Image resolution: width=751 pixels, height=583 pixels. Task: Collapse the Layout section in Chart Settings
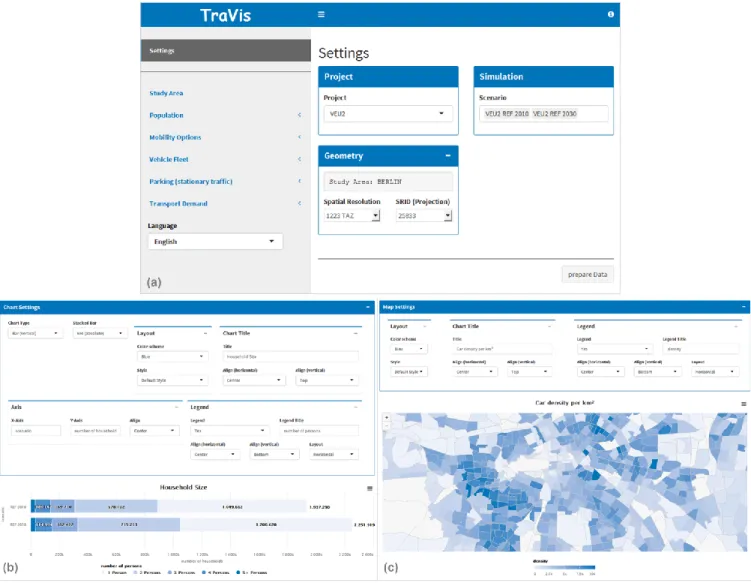pyautogui.click(x=205, y=333)
